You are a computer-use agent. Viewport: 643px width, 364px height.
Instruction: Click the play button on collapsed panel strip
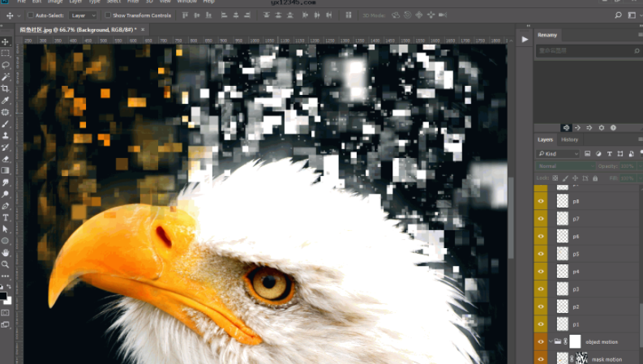pyautogui.click(x=525, y=40)
